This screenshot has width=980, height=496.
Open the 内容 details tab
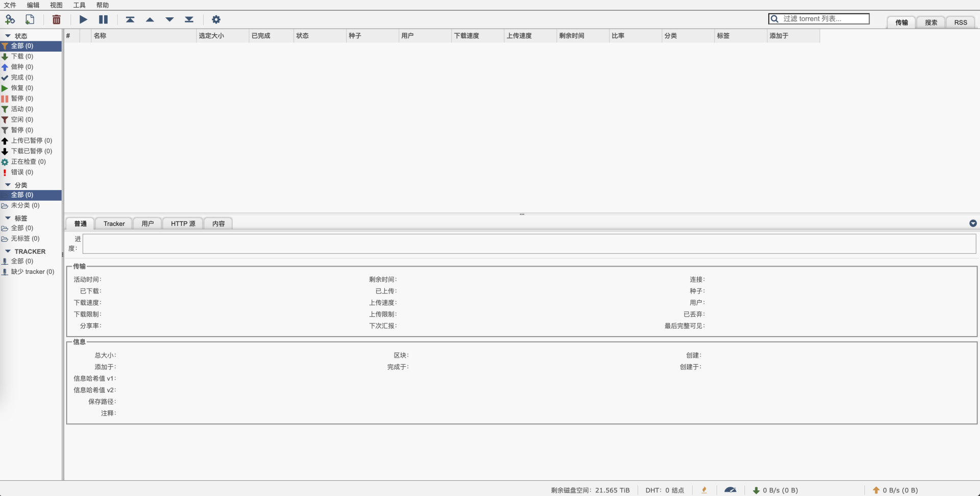(x=218, y=224)
